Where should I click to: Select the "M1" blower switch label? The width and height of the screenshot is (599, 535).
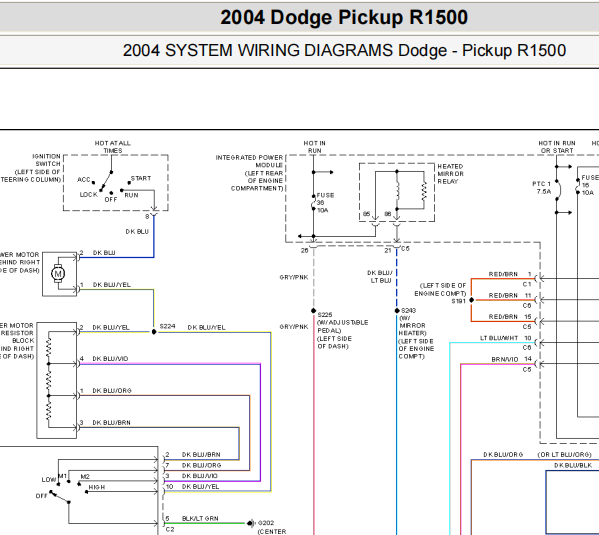tap(62, 476)
